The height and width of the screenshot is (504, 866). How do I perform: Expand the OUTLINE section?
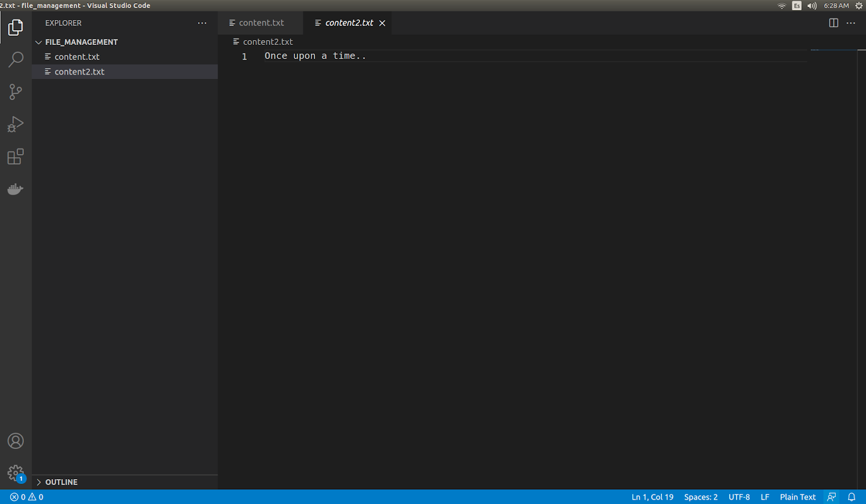click(124, 482)
